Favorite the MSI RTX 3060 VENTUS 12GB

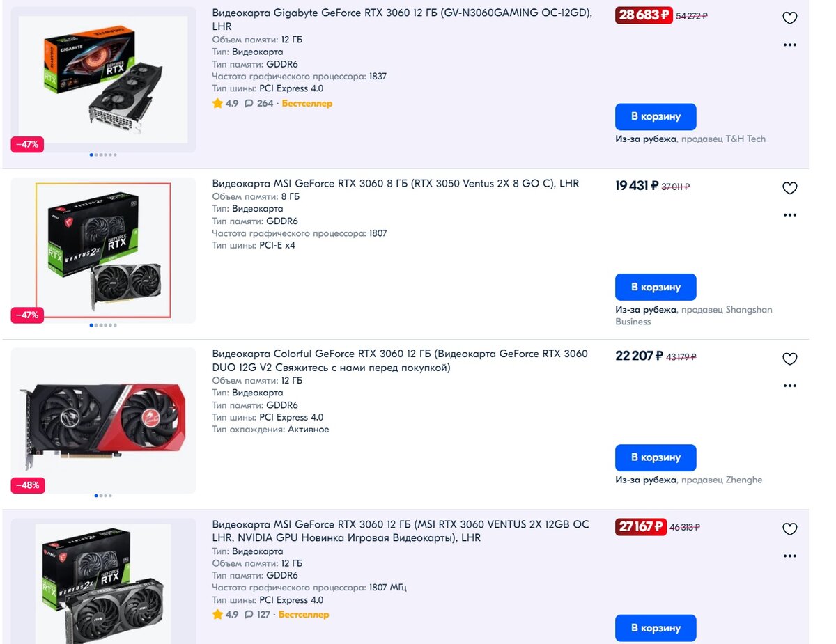(x=789, y=529)
